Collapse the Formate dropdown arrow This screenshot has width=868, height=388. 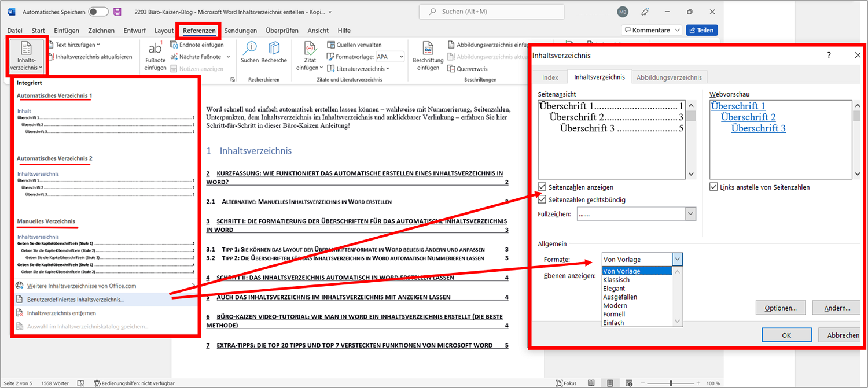pos(677,259)
